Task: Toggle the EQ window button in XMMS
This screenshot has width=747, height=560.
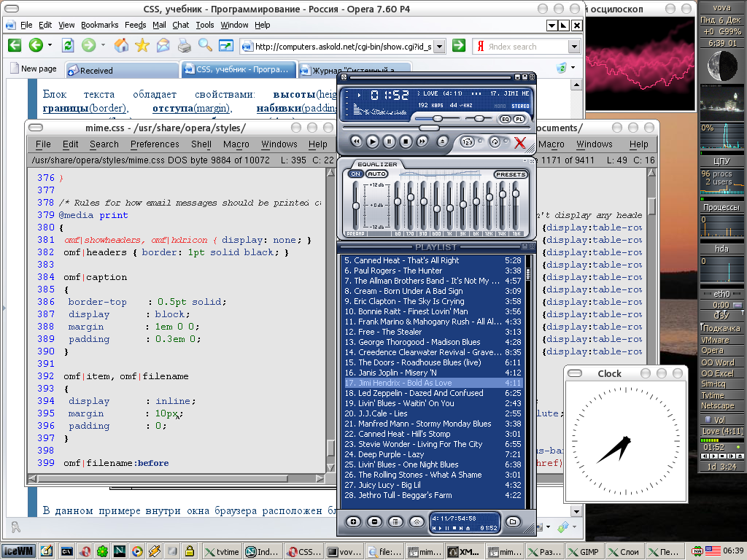Action: point(505,119)
